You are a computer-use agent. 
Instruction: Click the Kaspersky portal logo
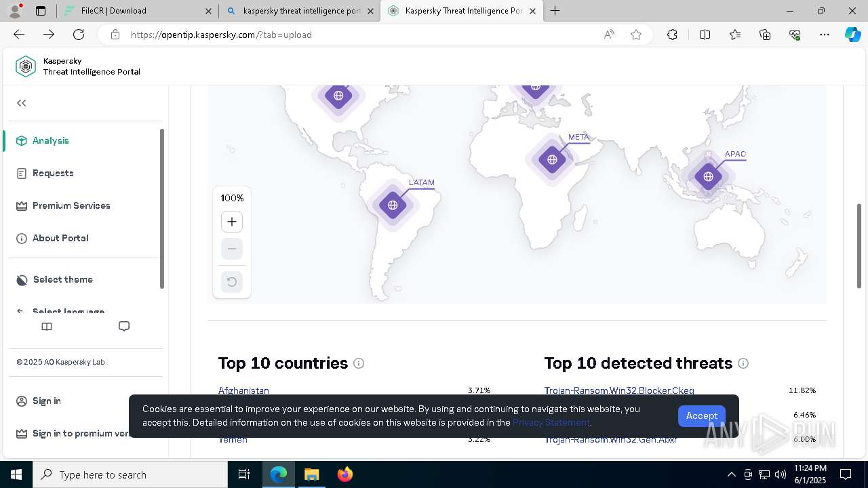pos(26,66)
